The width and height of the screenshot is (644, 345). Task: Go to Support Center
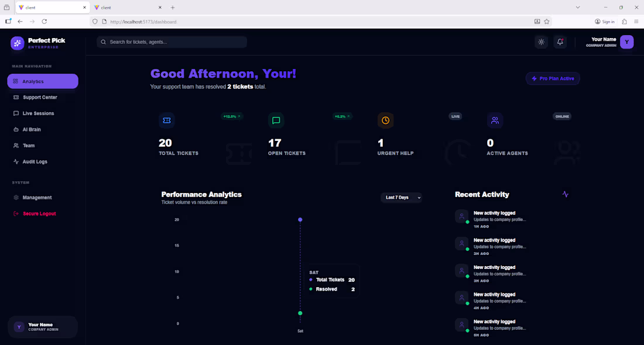tap(43, 97)
